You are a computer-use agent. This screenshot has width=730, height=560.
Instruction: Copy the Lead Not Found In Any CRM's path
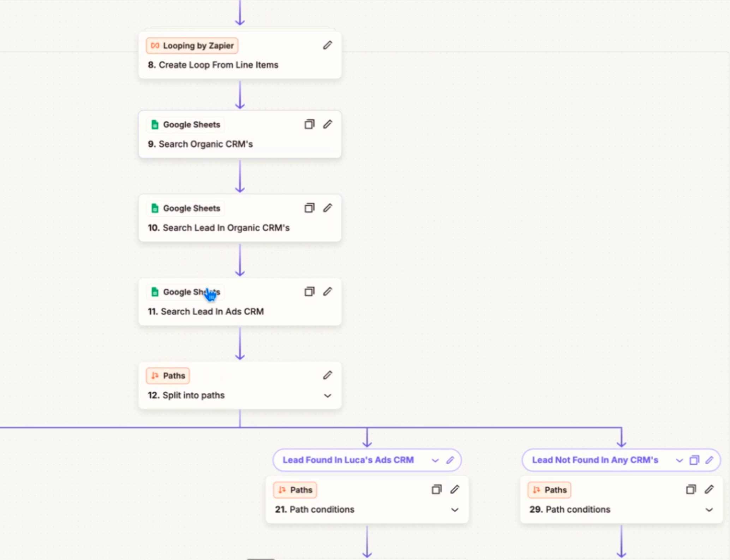(x=694, y=460)
